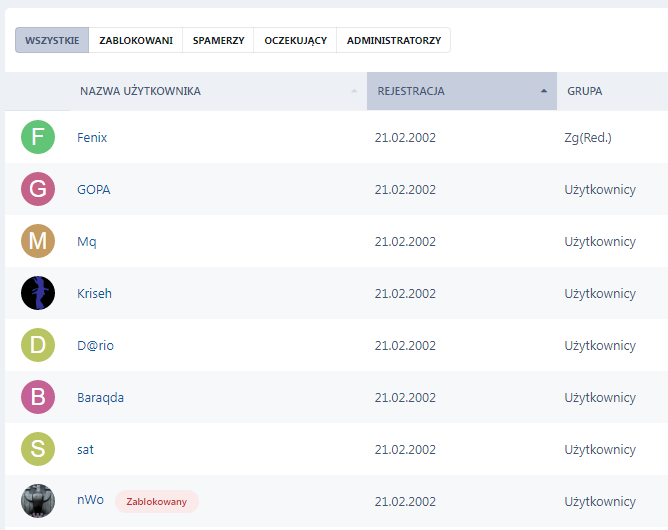The image size is (668, 530).
Task: Open Kriseh username link
Action: click(x=95, y=293)
